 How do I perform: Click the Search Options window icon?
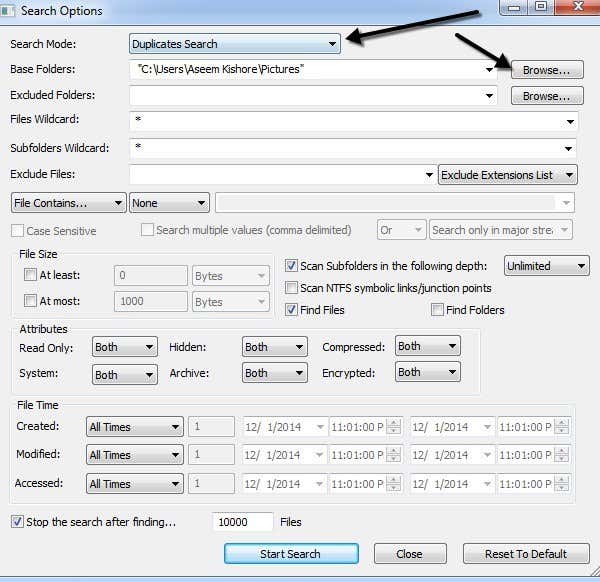coord(8,11)
